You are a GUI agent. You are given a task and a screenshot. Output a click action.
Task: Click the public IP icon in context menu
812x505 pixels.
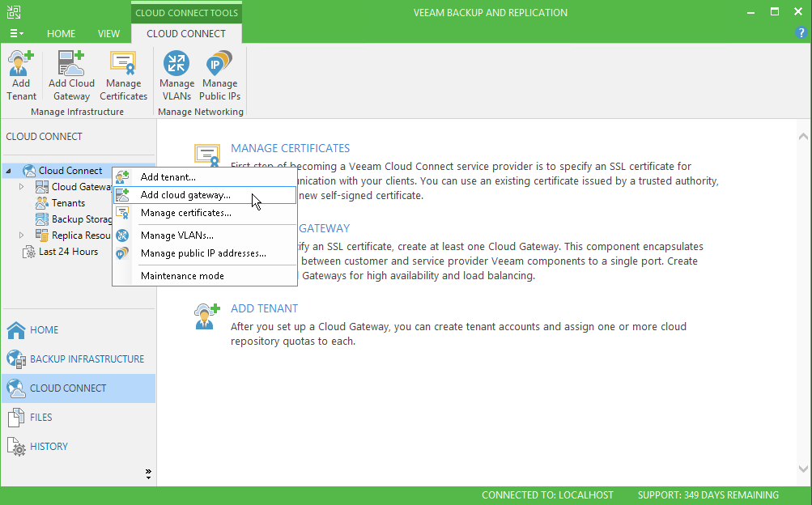pos(122,253)
